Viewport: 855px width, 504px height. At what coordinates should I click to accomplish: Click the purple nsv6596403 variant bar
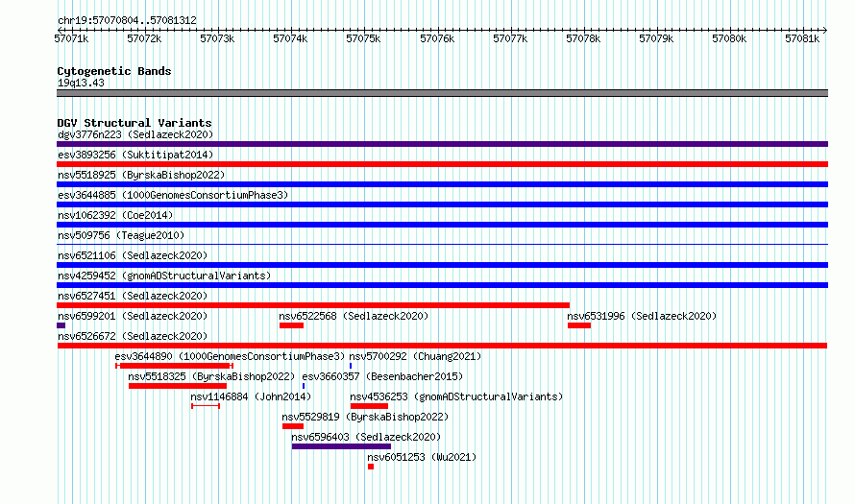point(341,446)
